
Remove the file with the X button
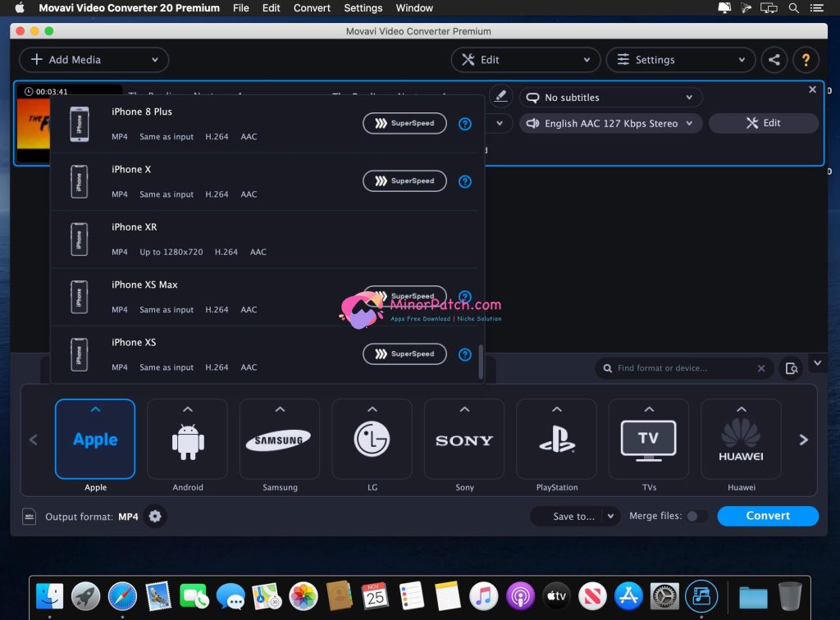(813, 89)
